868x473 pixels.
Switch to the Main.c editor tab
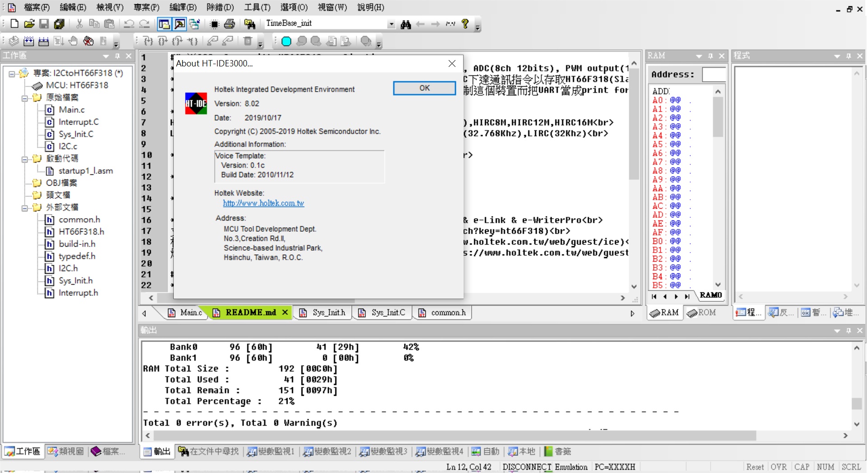point(185,313)
